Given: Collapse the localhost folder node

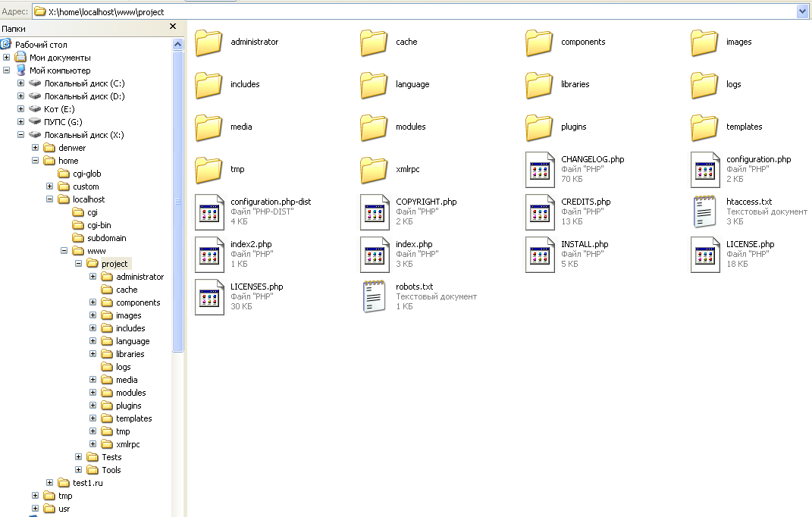Looking at the screenshot, I should (x=50, y=199).
